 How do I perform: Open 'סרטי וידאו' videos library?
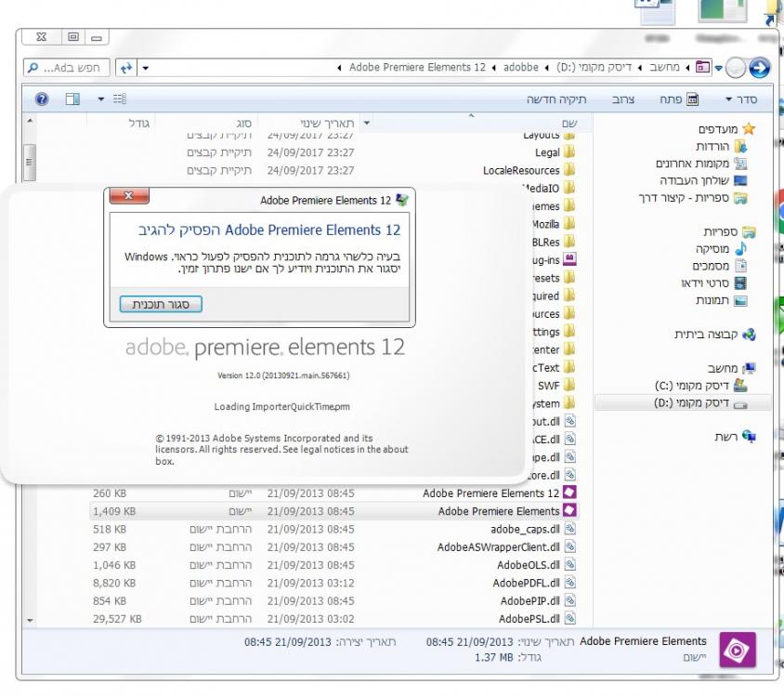click(705, 283)
